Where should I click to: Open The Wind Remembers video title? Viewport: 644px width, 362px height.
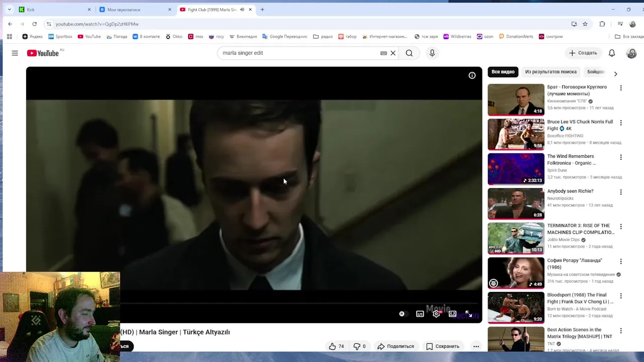[x=572, y=159]
